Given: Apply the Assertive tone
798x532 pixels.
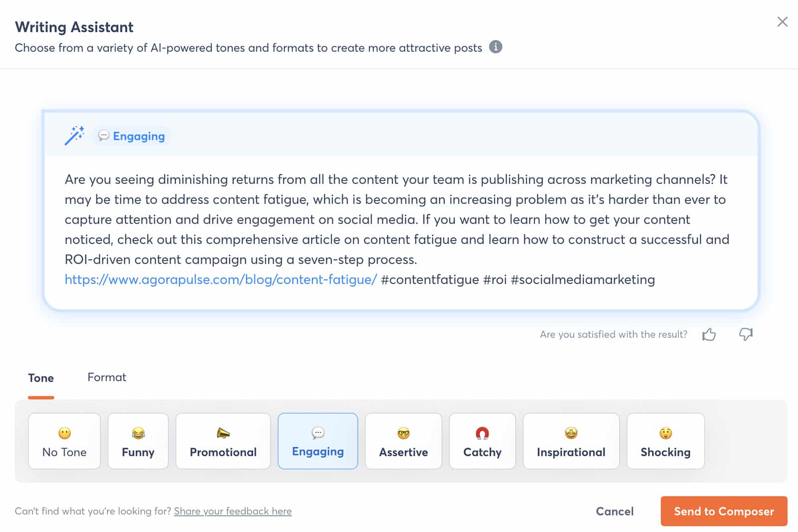Looking at the screenshot, I should (403, 441).
